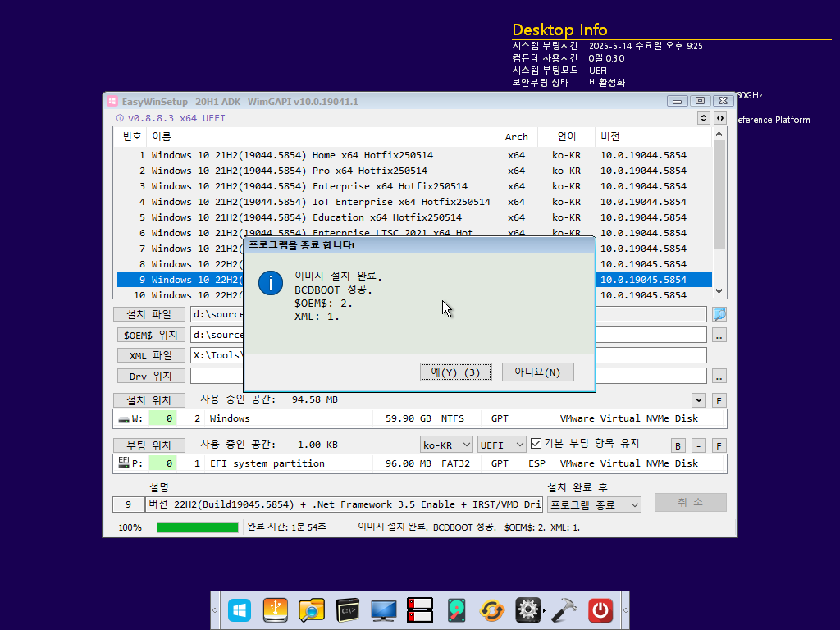Open the ko-KR language dropdown

click(x=445, y=445)
